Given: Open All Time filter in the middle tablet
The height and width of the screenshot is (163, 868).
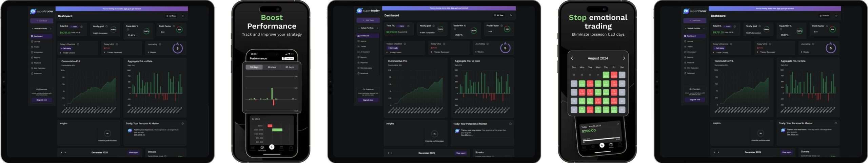Looking at the screenshot, I should pos(498,15).
